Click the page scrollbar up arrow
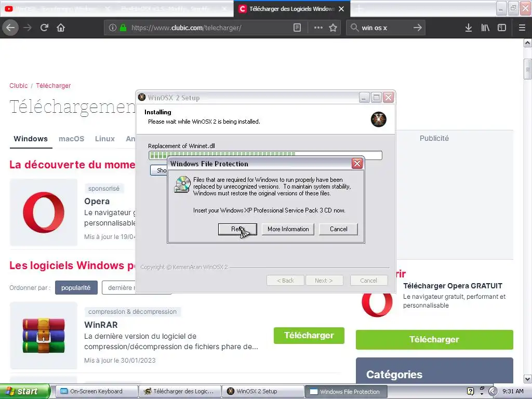 (527, 43)
